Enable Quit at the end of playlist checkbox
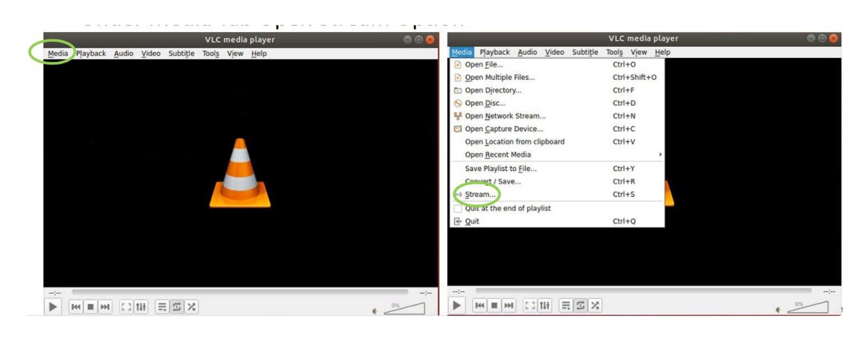The width and height of the screenshot is (868, 341). (x=458, y=208)
